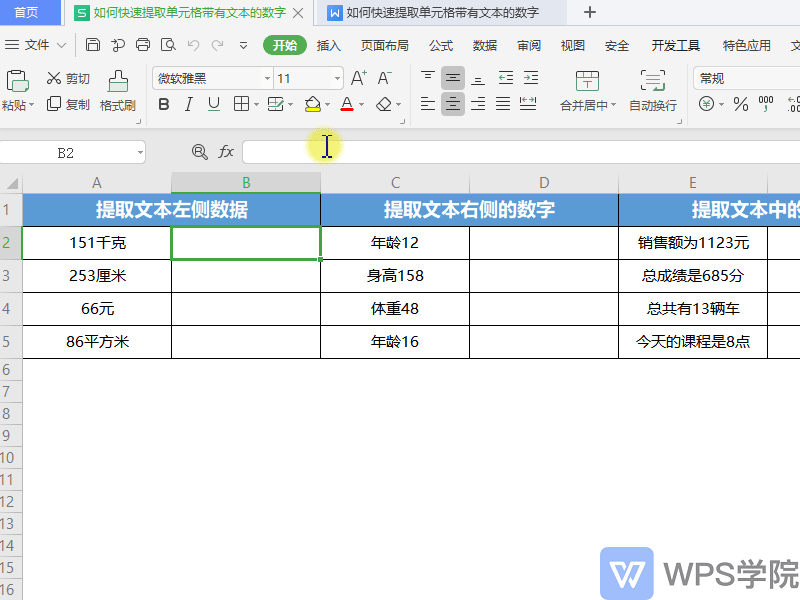The width and height of the screenshot is (800, 600).
Task: Expand Merge and Center dropdown arrow
Action: click(x=614, y=105)
